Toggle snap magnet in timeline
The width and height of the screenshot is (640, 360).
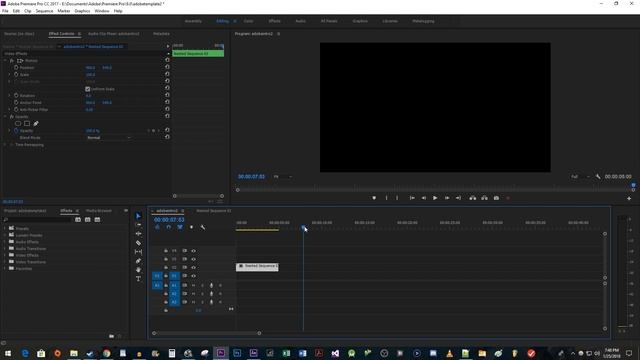click(x=169, y=227)
